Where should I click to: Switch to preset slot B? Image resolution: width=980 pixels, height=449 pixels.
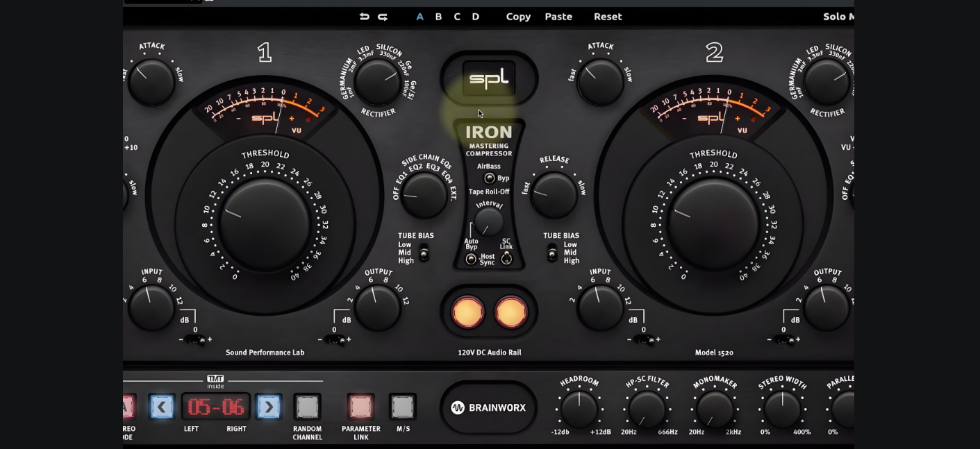point(438,17)
